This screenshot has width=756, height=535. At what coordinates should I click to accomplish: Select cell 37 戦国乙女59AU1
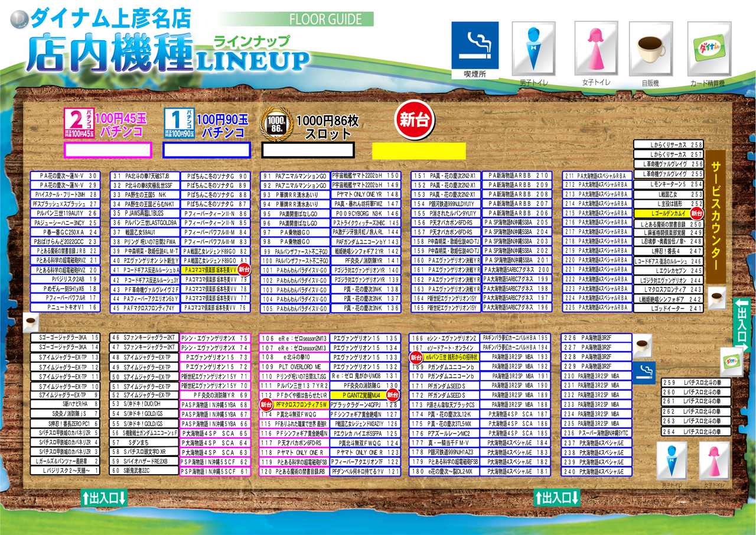(x=145, y=232)
